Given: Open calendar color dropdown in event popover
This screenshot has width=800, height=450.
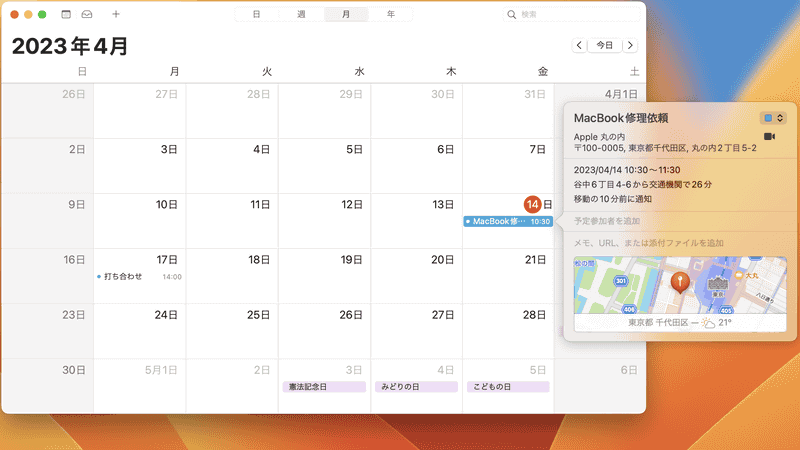Looking at the screenshot, I should (x=773, y=118).
